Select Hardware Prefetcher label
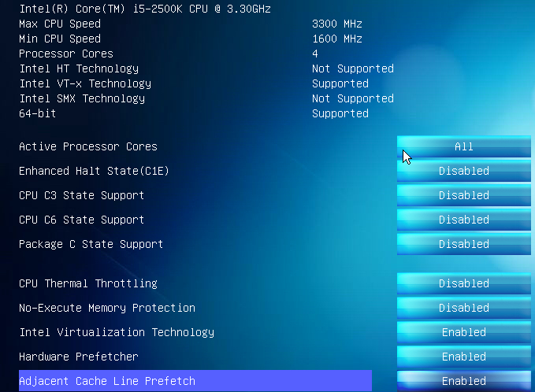The width and height of the screenshot is (535, 392). pyautogui.click(x=79, y=357)
